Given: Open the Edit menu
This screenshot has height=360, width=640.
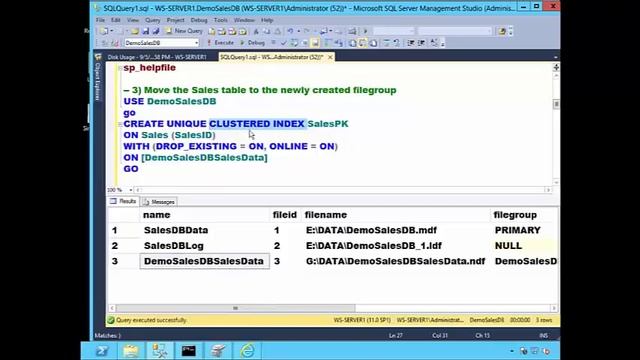Looking at the screenshot, I should pos(116,20).
